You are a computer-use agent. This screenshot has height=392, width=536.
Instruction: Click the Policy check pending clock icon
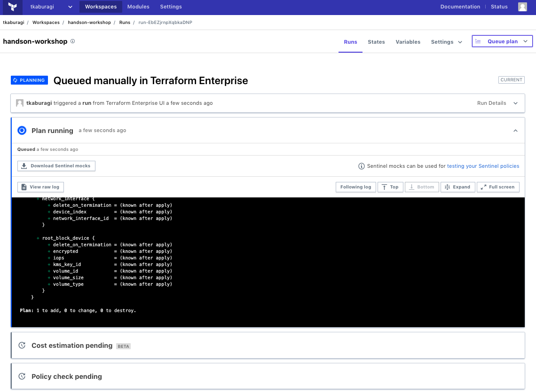click(22, 376)
